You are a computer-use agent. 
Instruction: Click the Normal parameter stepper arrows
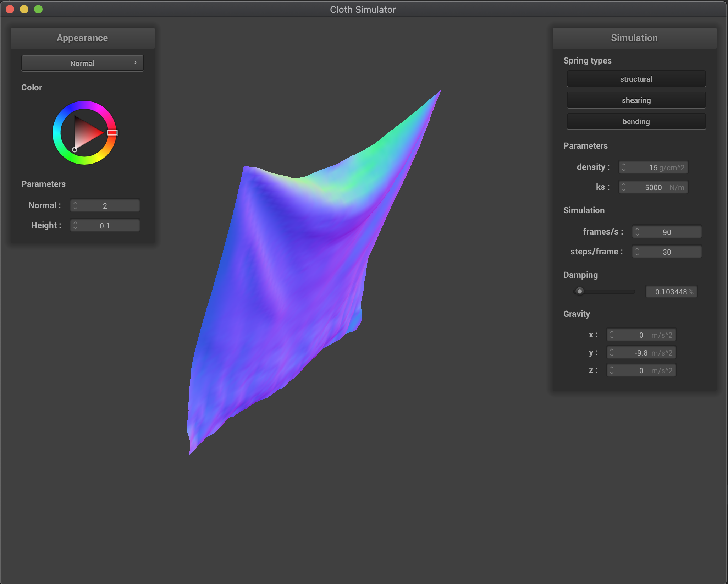coord(75,205)
